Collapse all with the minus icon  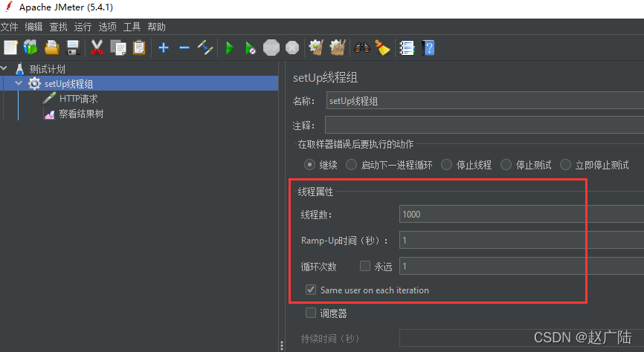point(184,48)
